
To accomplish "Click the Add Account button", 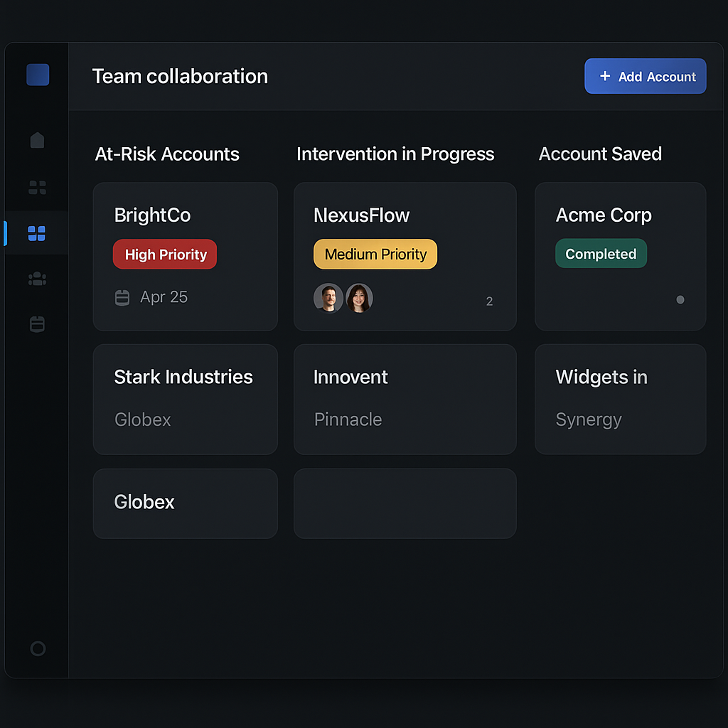I will coord(645,76).
